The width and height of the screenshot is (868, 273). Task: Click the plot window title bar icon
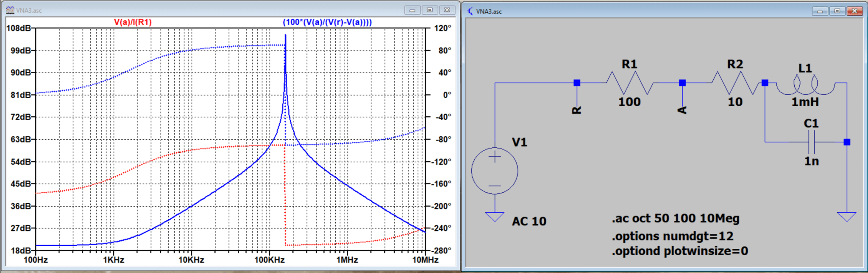pyautogui.click(x=10, y=10)
